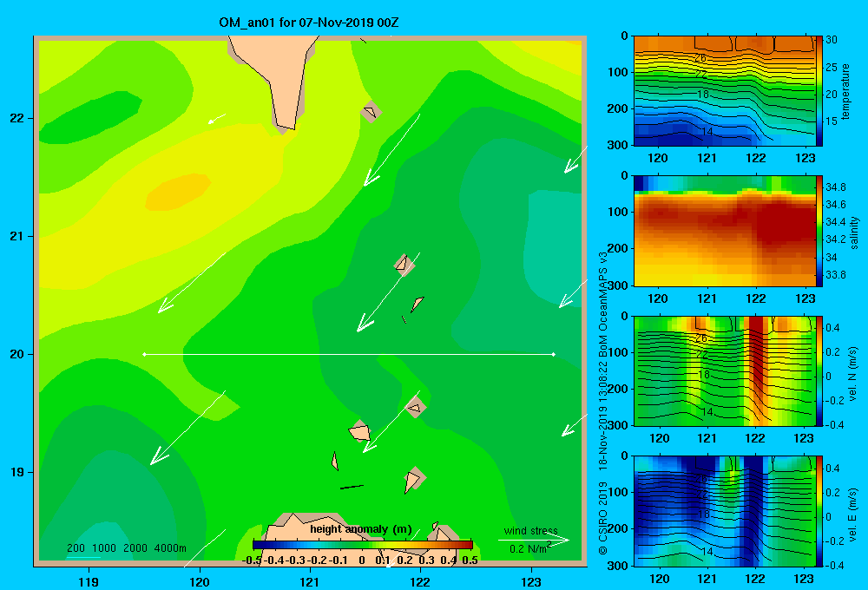This screenshot has width=868, height=590.
Task: Click the vel. E color scale bar
Action: coord(819,511)
